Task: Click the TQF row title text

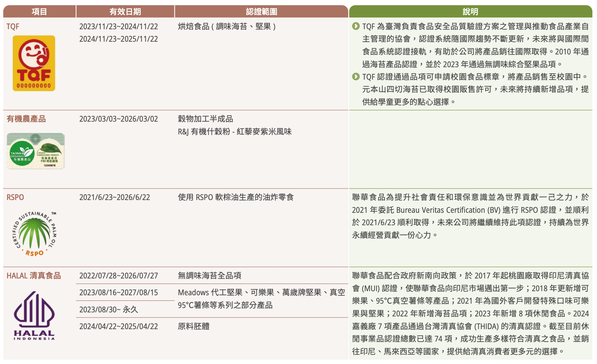Action: tap(13, 26)
